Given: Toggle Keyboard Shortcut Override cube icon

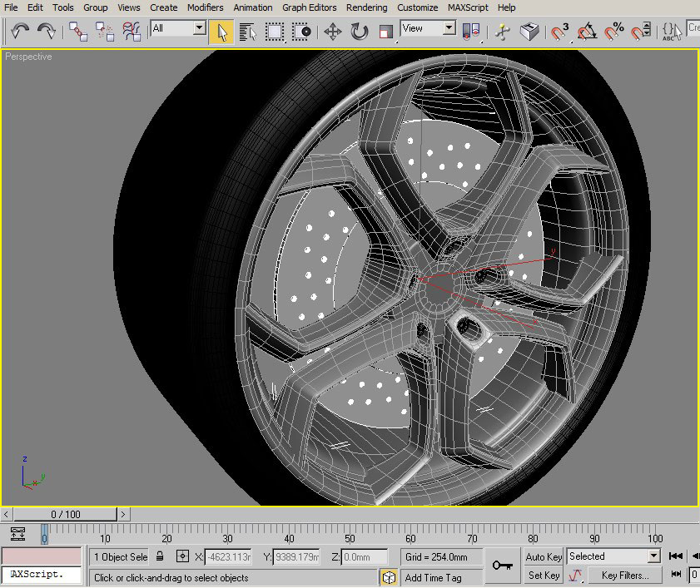Looking at the screenshot, I should (x=529, y=32).
